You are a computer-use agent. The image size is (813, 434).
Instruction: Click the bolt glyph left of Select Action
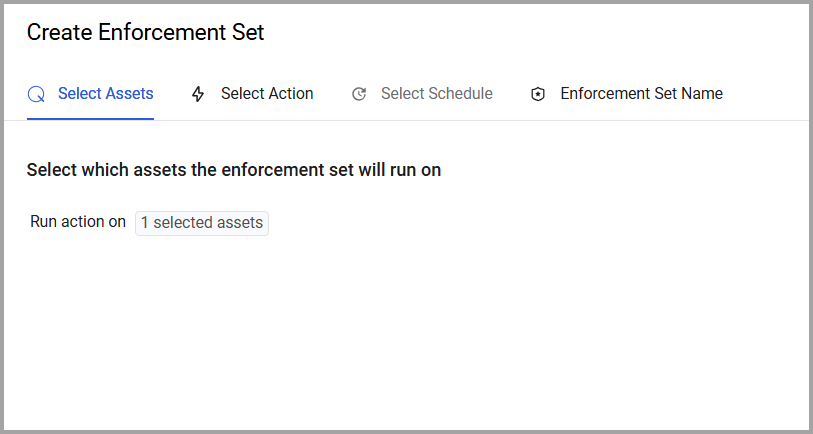(198, 94)
